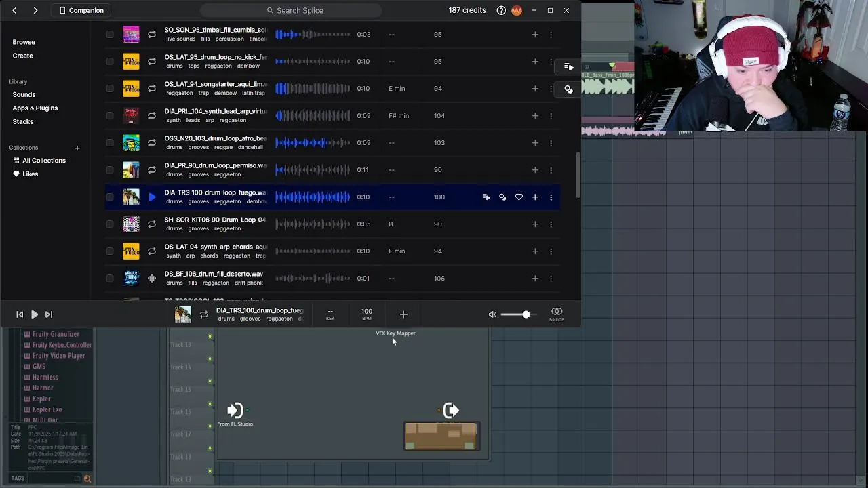Viewport: 868px width, 488px height.
Task: Open the user avatar menu
Action: pos(517,10)
